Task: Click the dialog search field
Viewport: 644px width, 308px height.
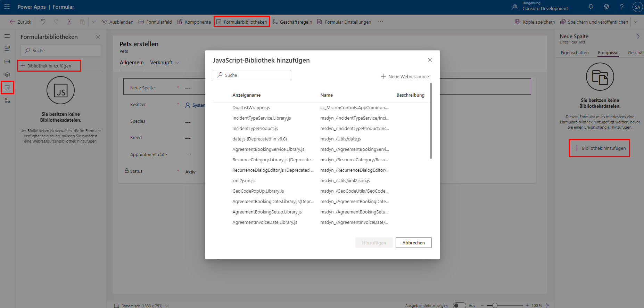Action: pos(252,75)
